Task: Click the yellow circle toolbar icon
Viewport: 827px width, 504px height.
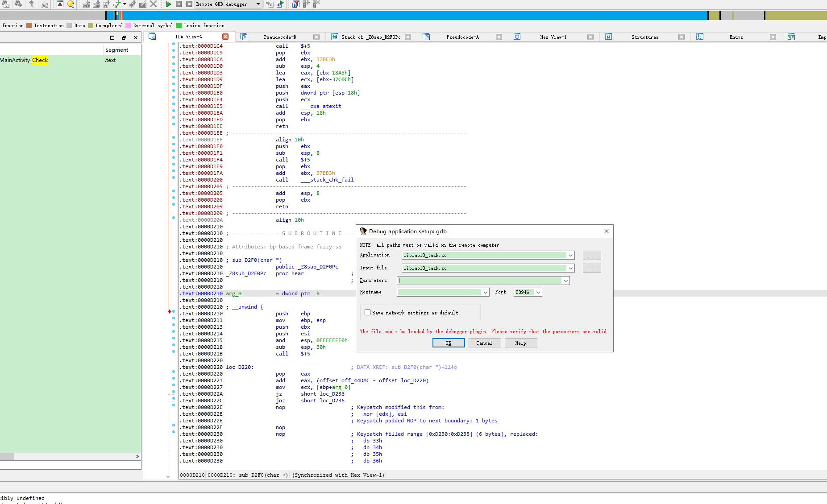Action: (71, 4)
